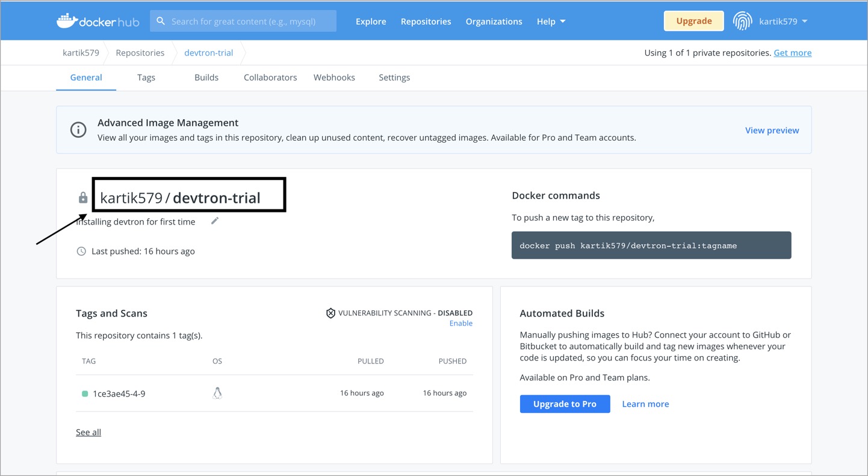
Task: Open the Settings tab
Action: pos(394,78)
